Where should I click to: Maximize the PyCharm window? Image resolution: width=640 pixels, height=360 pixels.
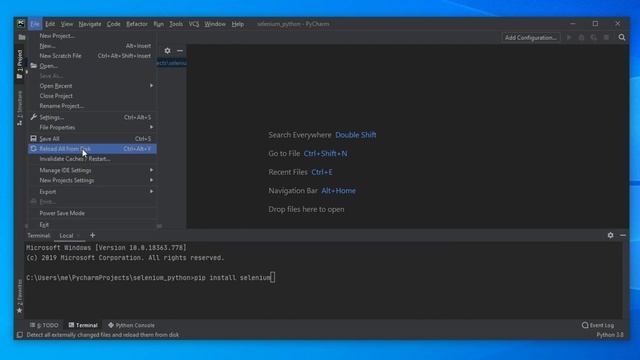pyautogui.click(x=595, y=24)
